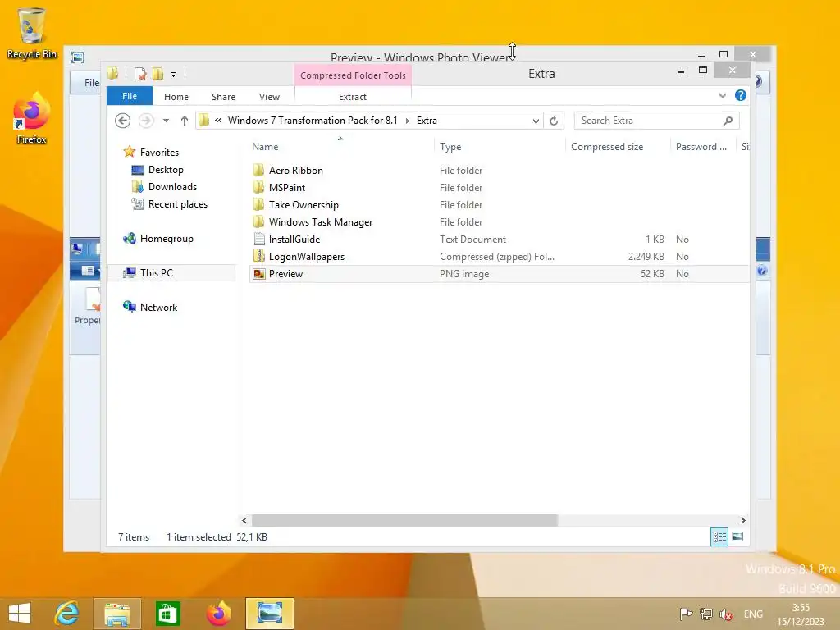Open Customize Quick Access Toolbar dropdown

point(174,75)
